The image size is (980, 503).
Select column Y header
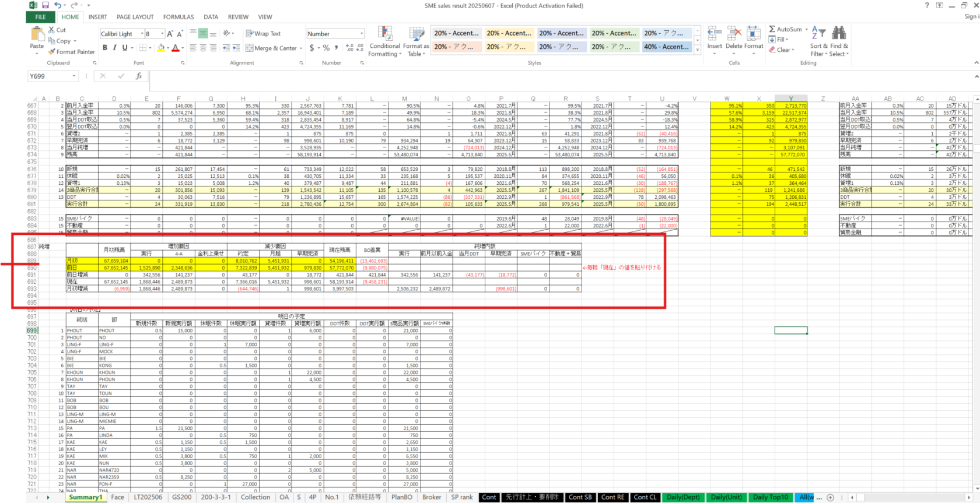(x=790, y=99)
